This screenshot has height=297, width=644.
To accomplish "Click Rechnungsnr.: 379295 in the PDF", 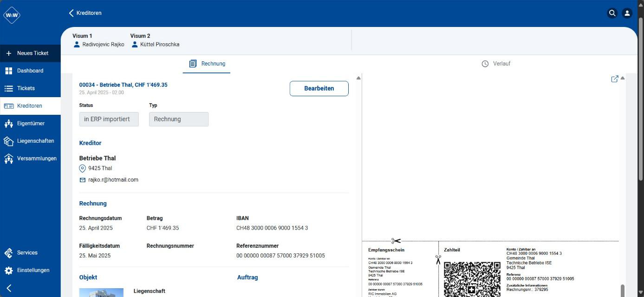I will pyautogui.click(x=527, y=290).
